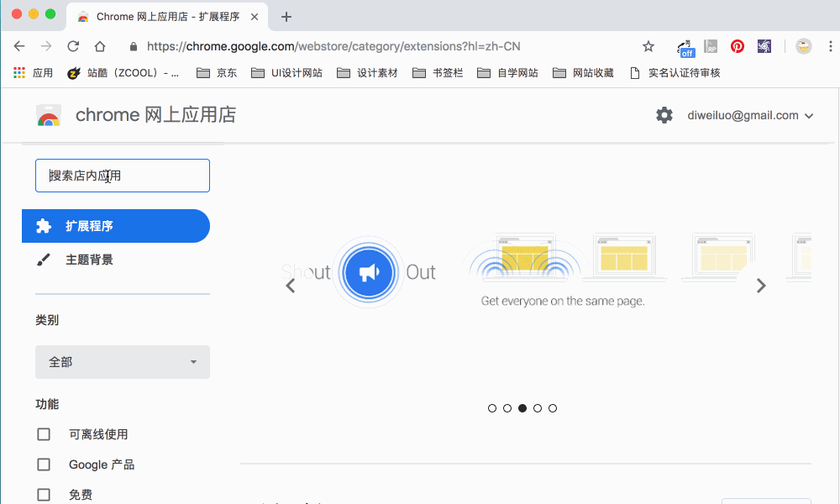Jump to fourth carousel slide dot

(x=538, y=408)
